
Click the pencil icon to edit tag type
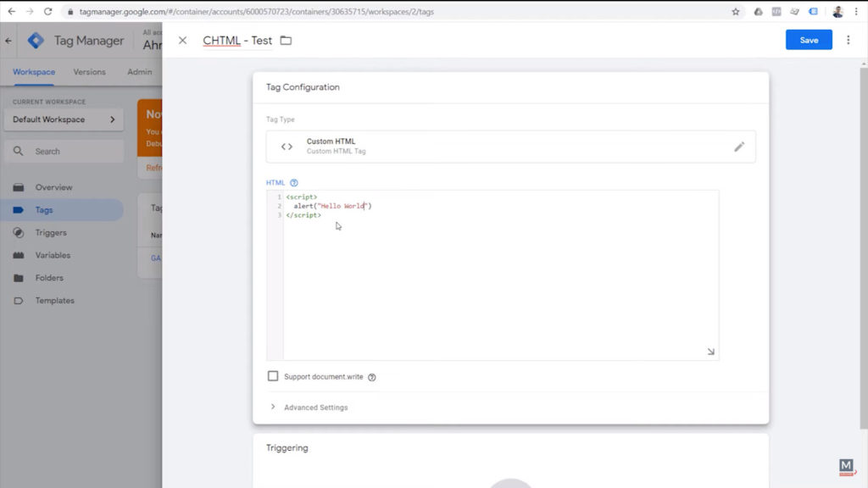(739, 147)
